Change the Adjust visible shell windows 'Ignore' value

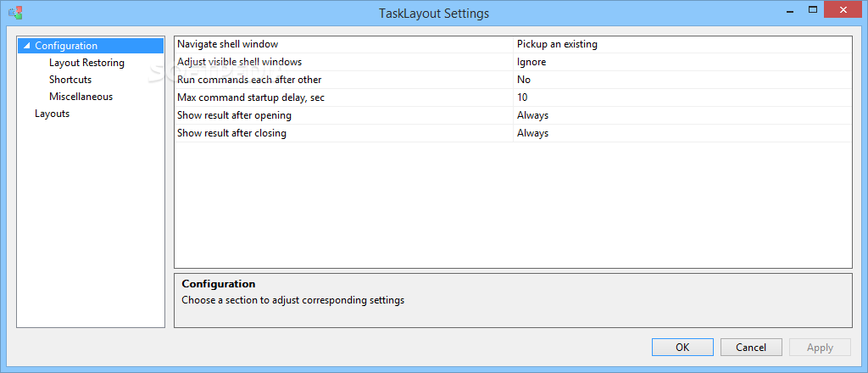click(682, 62)
